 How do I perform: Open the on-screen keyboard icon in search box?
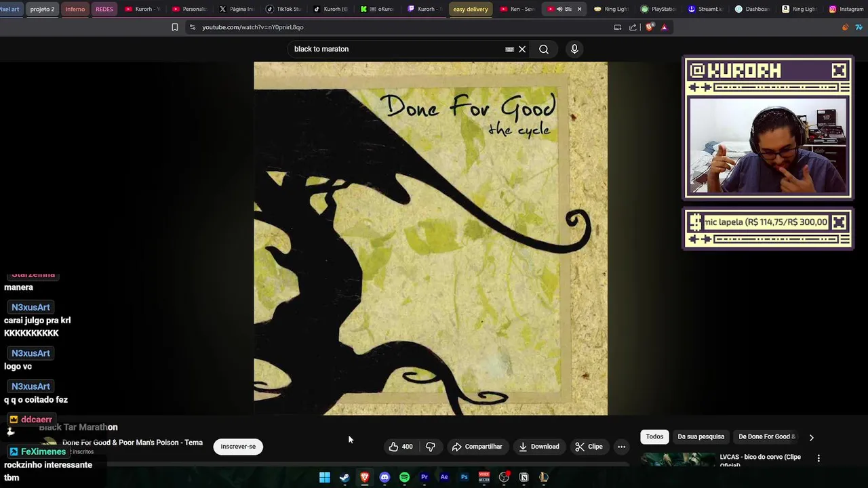pos(510,49)
